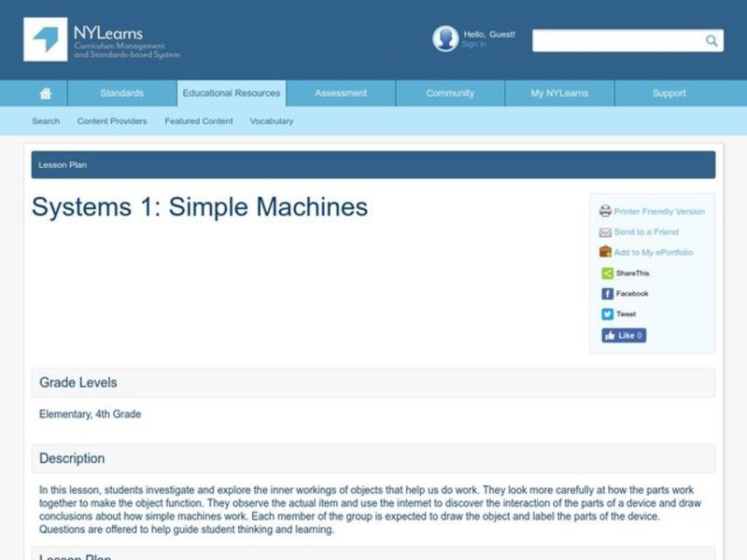Image resolution: width=747 pixels, height=560 pixels.
Task: Select the Vocabulary submenu item
Action: point(271,121)
